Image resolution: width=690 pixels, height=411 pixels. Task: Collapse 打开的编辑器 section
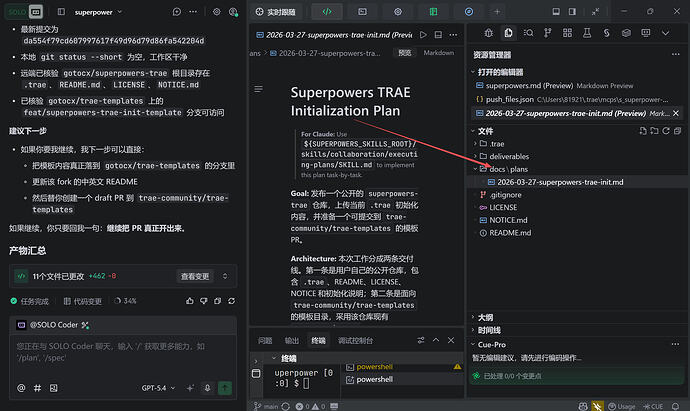point(498,72)
